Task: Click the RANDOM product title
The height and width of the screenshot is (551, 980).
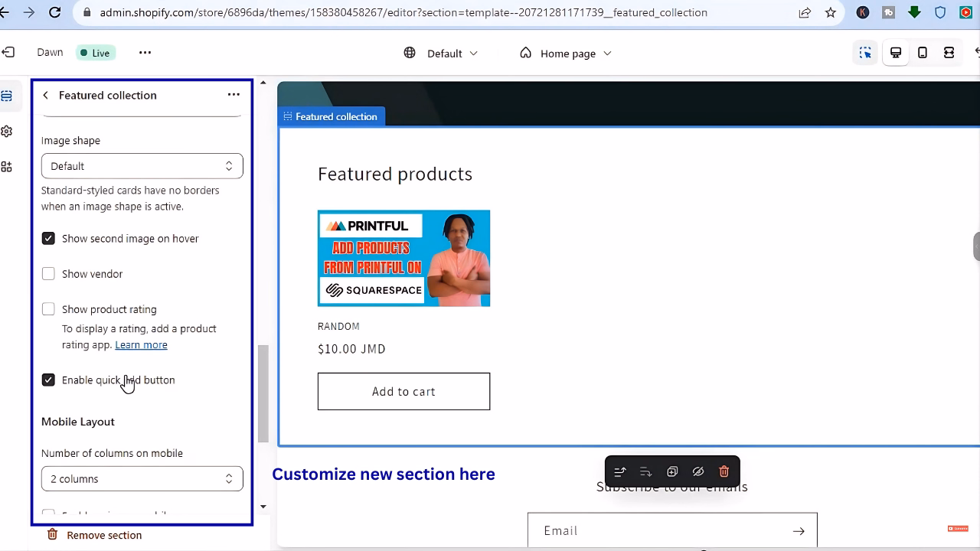Action: coord(338,326)
